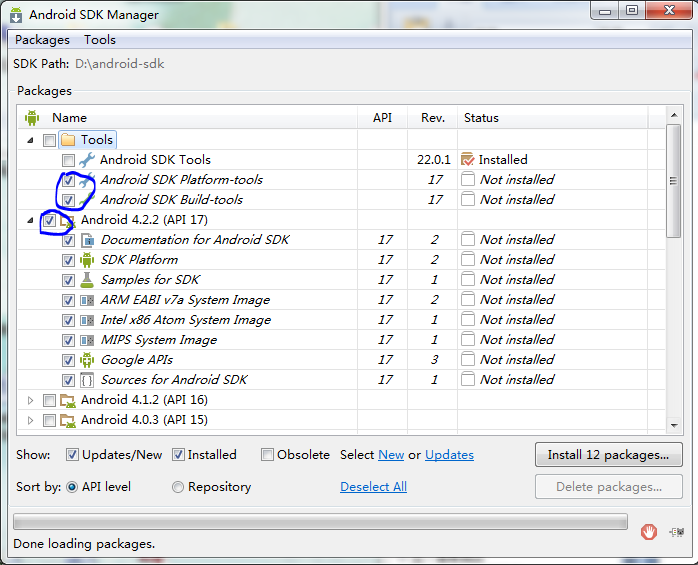Check the Android 4.1.2 (API 16) checkbox
The image size is (698, 565).
pyautogui.click(x=49, y=400)
